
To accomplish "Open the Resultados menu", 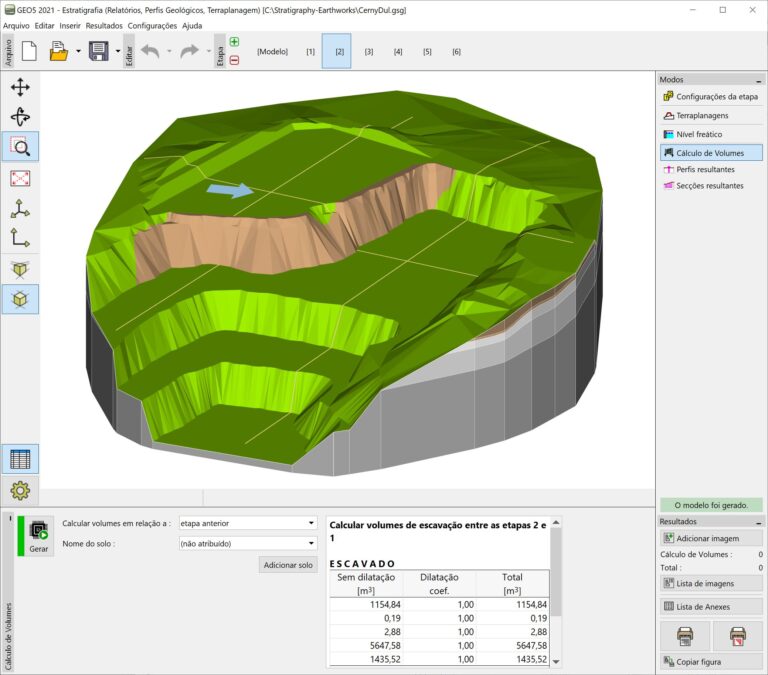I will [104, 25].
